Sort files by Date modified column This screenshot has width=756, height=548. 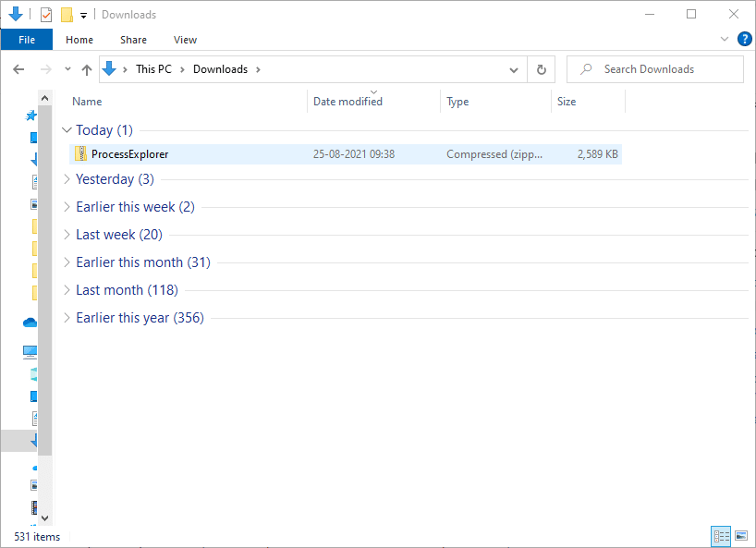coord(348,102)
